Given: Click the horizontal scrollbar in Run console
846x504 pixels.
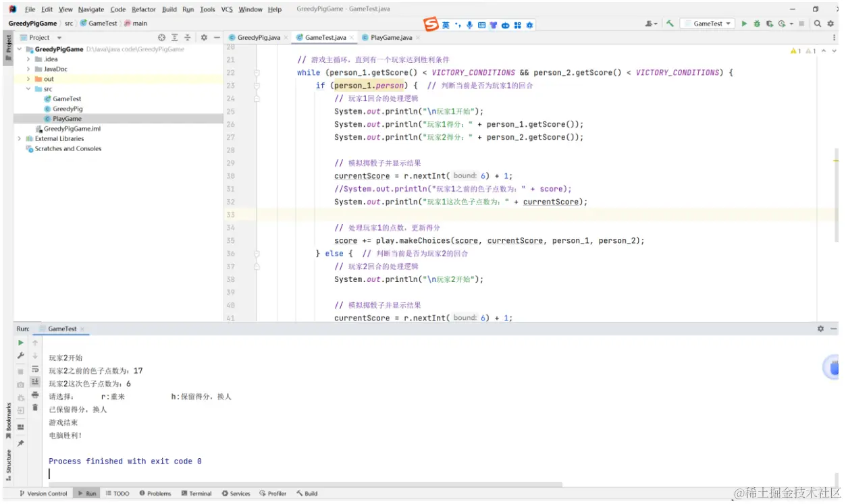Looking at the screenshot, I should pos(305,484).
